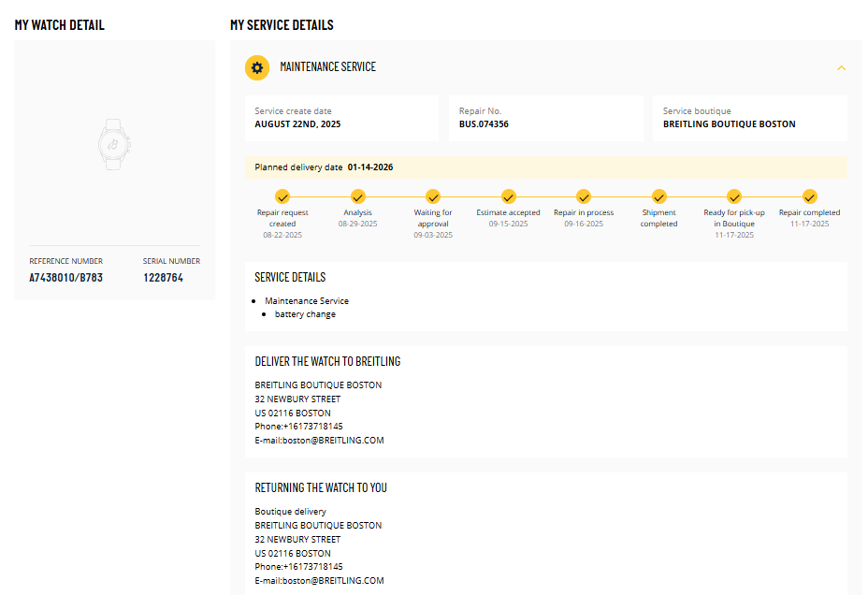Viewport: 868px width, 595px height.
Task: Click the battery change service item
Action: tap(305, 314)
